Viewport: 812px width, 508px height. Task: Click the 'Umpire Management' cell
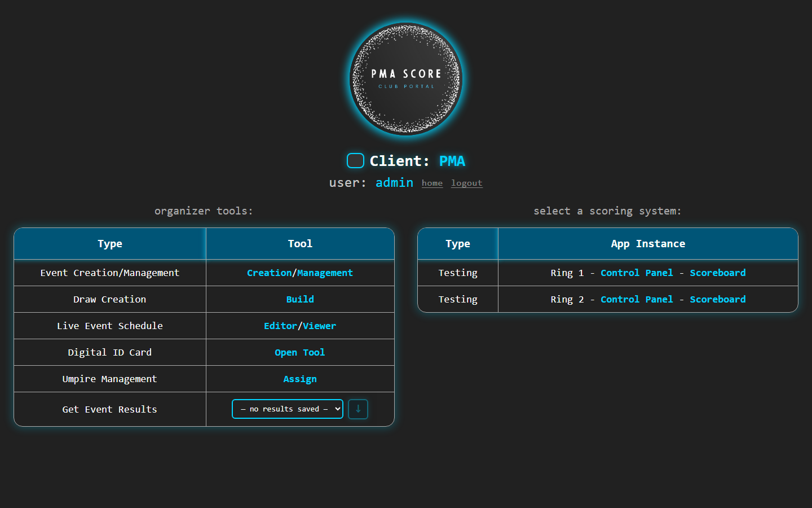[110, 379]
